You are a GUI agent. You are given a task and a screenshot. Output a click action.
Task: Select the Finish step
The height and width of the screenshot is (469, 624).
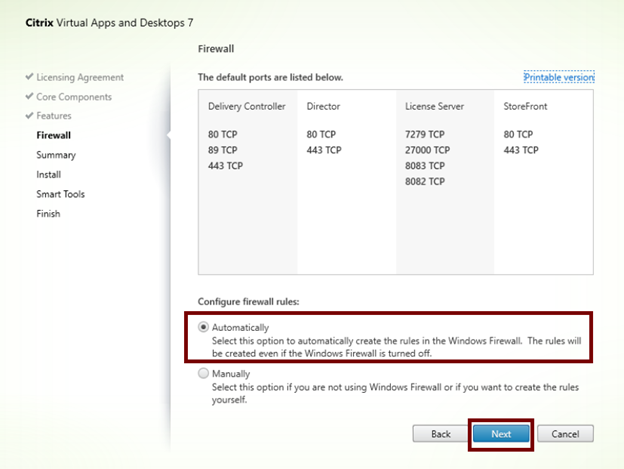48,214
